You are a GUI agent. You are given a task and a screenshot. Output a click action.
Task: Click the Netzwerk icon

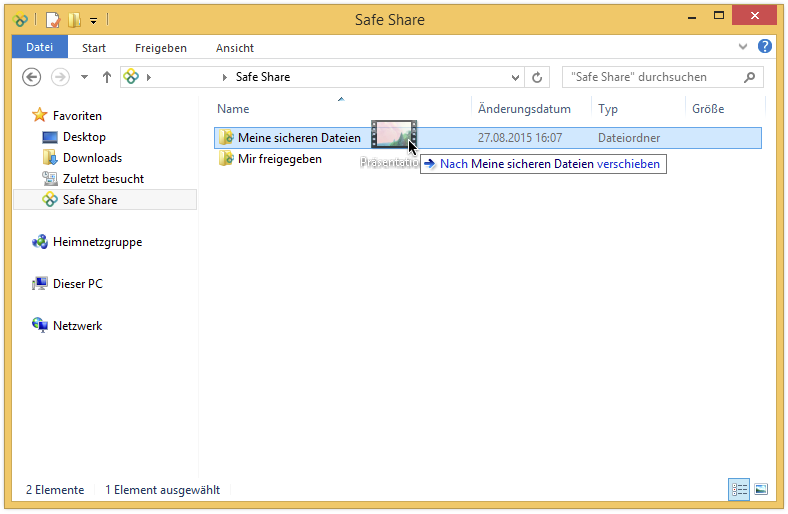tap(40, 325)
